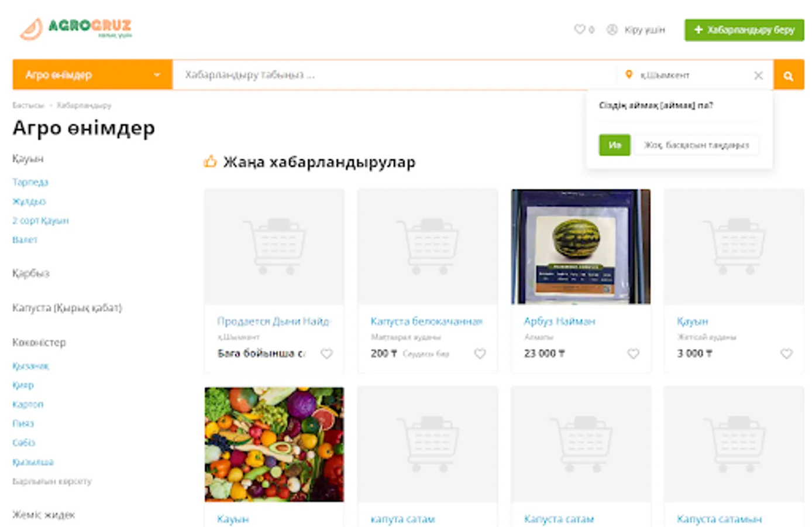Viewport: 812px width, 527px height.
Task: Click the AgroGruz logo
Action: click(x=75, y=29)
